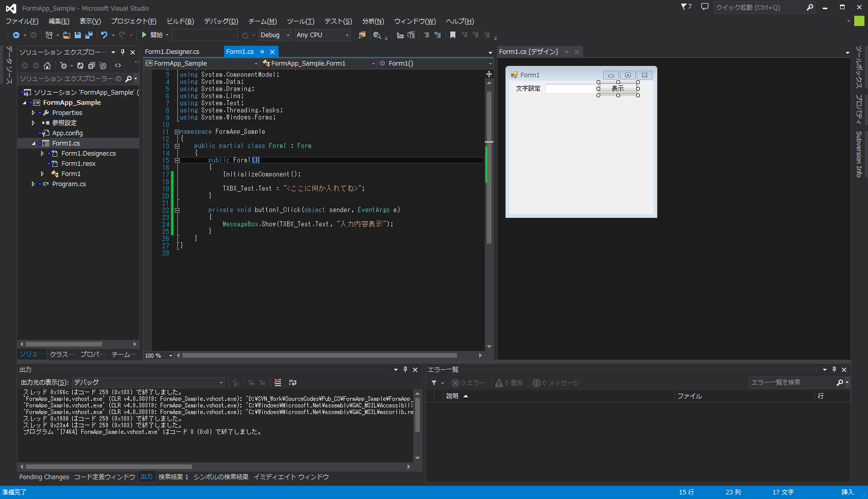868x499 pixels.
Task: Click search icon in Solution Explorer search box
Action: pos(129,79)
